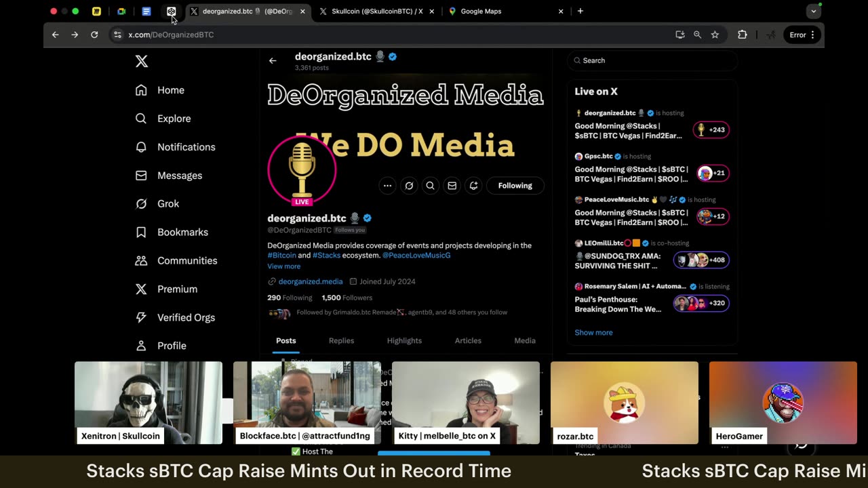The image size is (868, 488).
Task: Click the 1,500 Followers count
Action: (x=347, y=298)
